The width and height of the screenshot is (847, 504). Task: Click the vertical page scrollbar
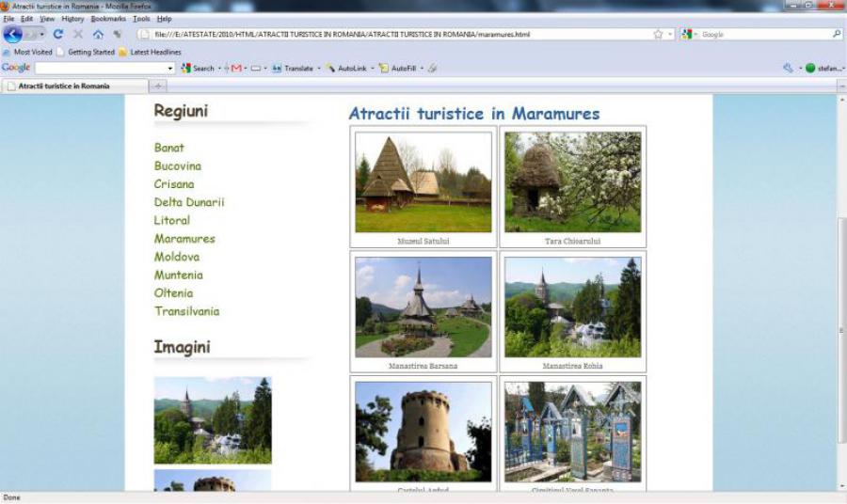click(841, 329)
